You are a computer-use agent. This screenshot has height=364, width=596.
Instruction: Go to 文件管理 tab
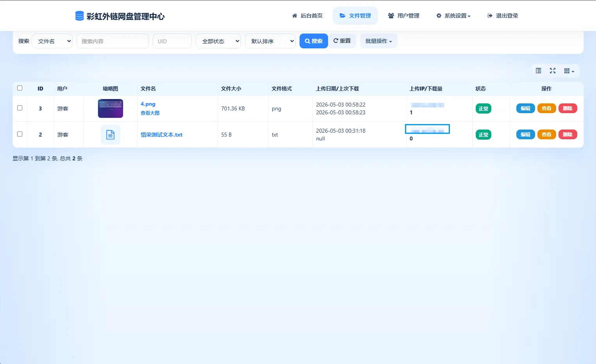[355, 16]
